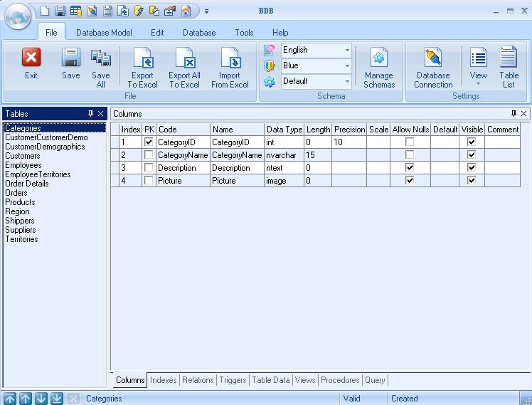This screenshot has height=405, width=532.
Task: Click the gear icon beside Default
Action: pos(270,81)
